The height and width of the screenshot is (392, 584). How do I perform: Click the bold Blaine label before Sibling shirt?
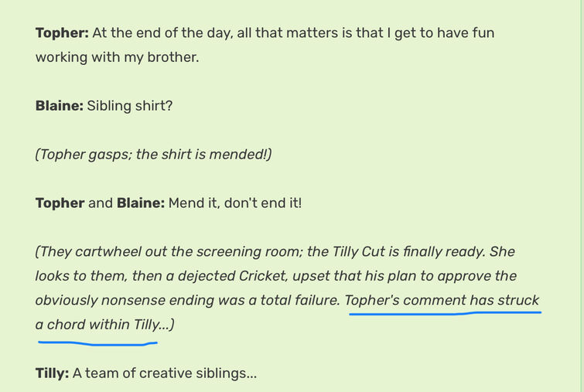coord(60,106)
